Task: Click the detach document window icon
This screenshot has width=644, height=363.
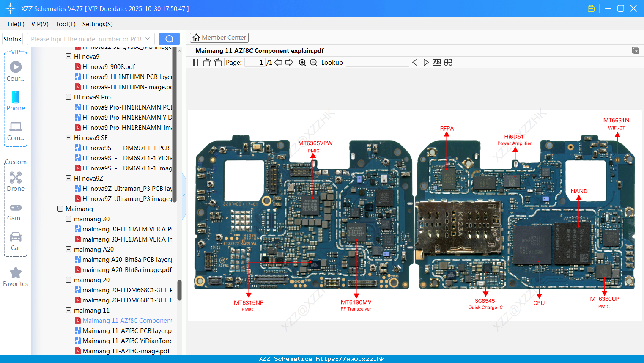Action: pyautogui.click(x=636, y=50)
